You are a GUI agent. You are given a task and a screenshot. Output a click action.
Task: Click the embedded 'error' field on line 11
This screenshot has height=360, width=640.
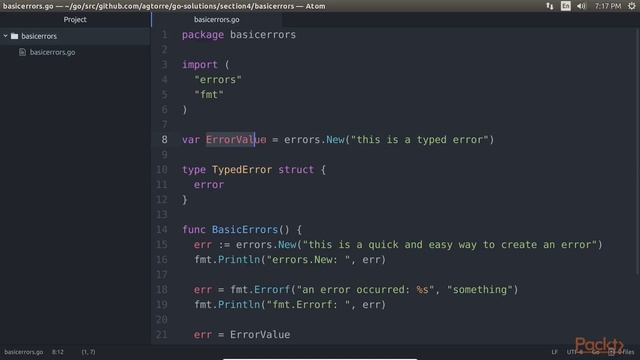pos(209,185)
